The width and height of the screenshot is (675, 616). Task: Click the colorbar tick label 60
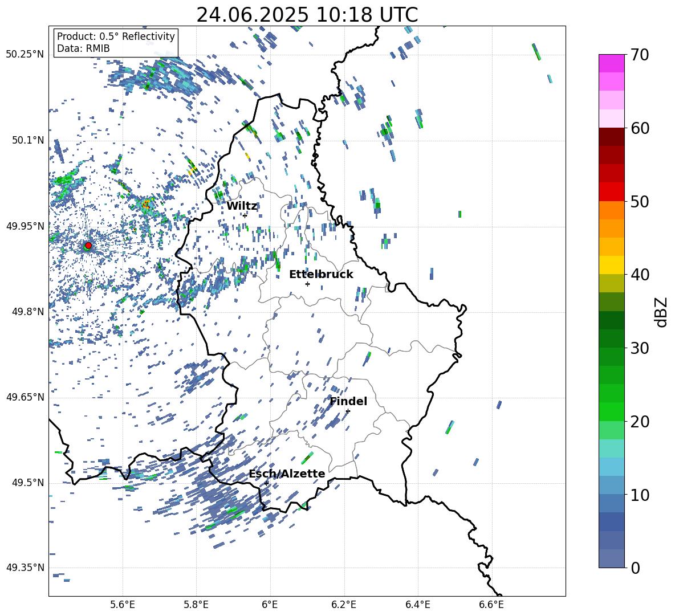pos(640,128)
